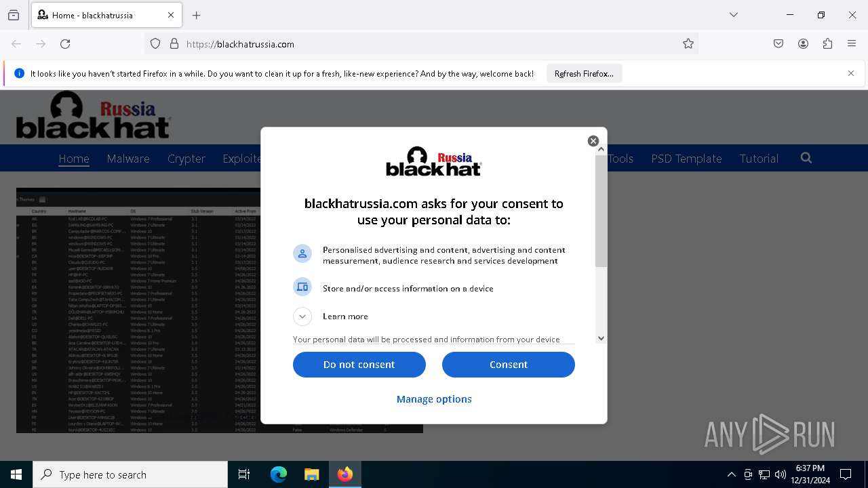The width and height of the screenshot is (868, 488).
Task: Open network icon in system tray
Action: (x=764, y=474)
